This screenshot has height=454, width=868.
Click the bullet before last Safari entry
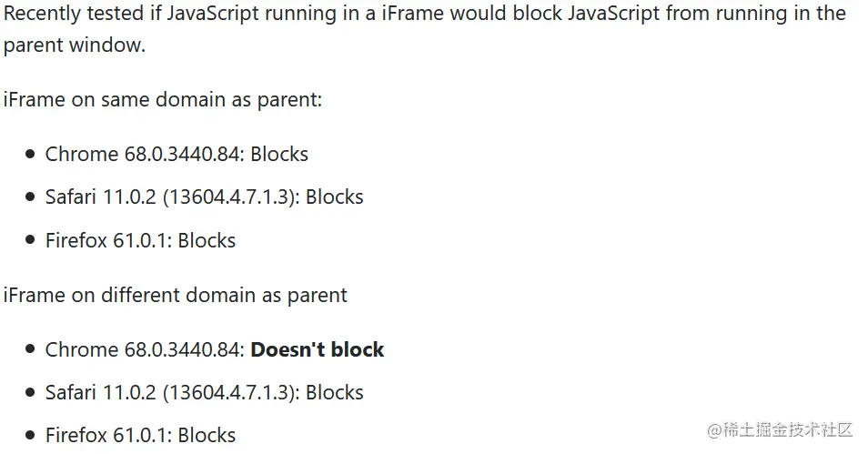point(30,392)
